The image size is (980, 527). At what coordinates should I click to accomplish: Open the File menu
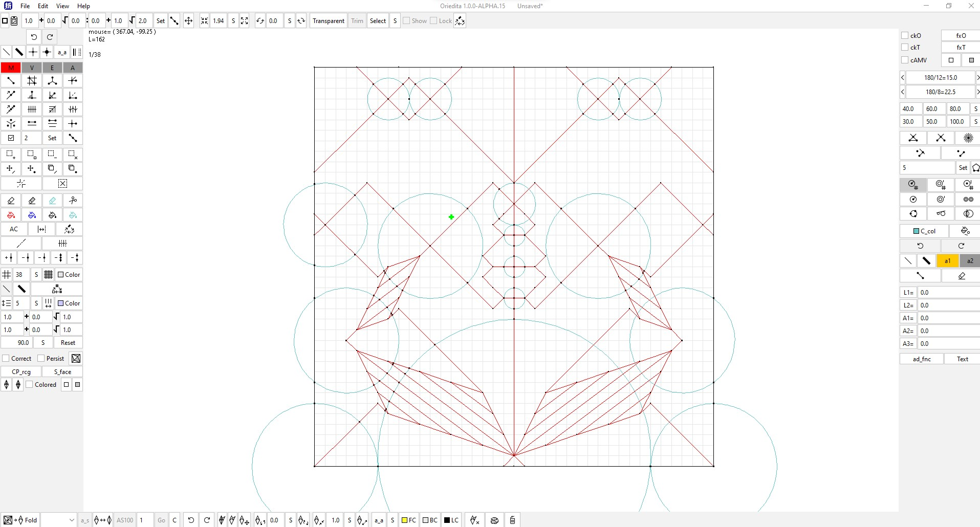coord(25,6)
